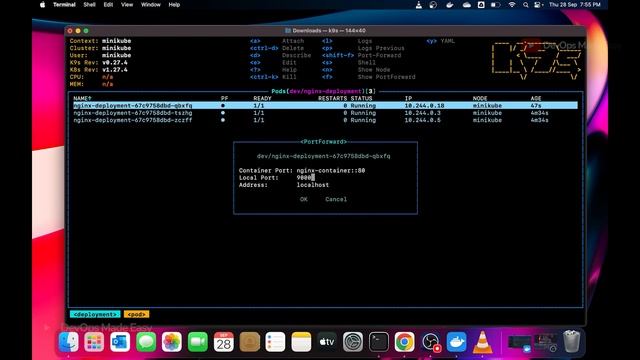
Task: Open Docker Desktop from the dock
Action: (x=456, y=342)
